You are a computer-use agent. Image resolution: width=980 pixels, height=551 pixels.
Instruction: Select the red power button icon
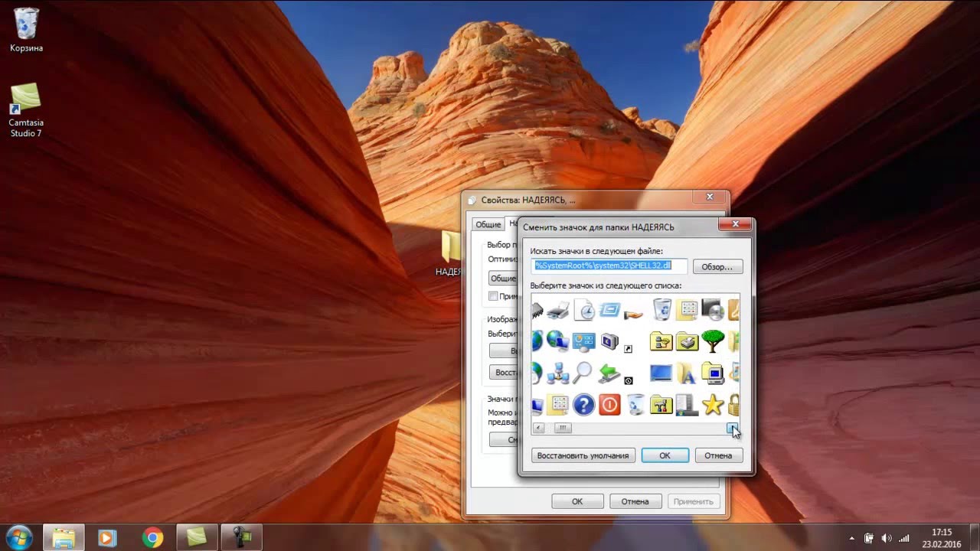[x=609, y=404]
